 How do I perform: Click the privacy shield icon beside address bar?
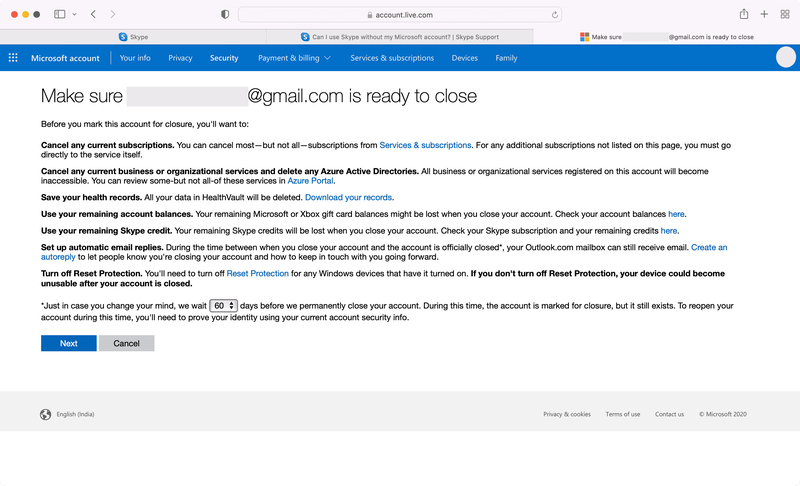pyautogui.click(x=225, y=14)
